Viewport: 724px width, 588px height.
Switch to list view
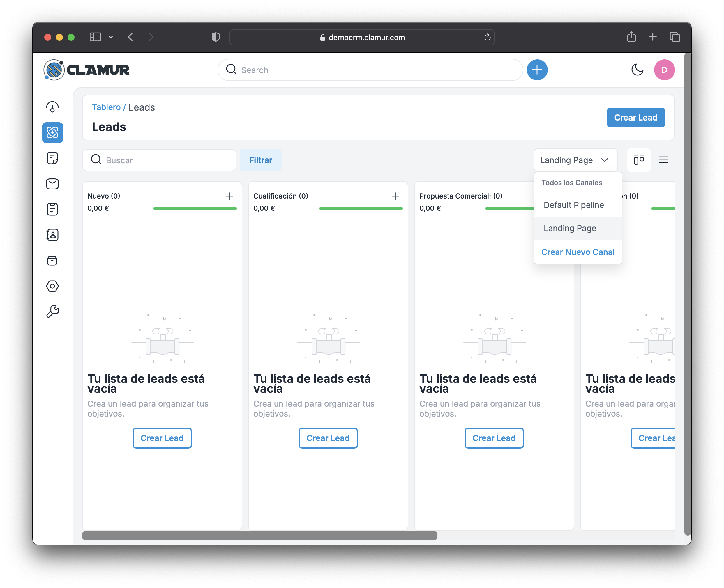(x=663, y=160)
